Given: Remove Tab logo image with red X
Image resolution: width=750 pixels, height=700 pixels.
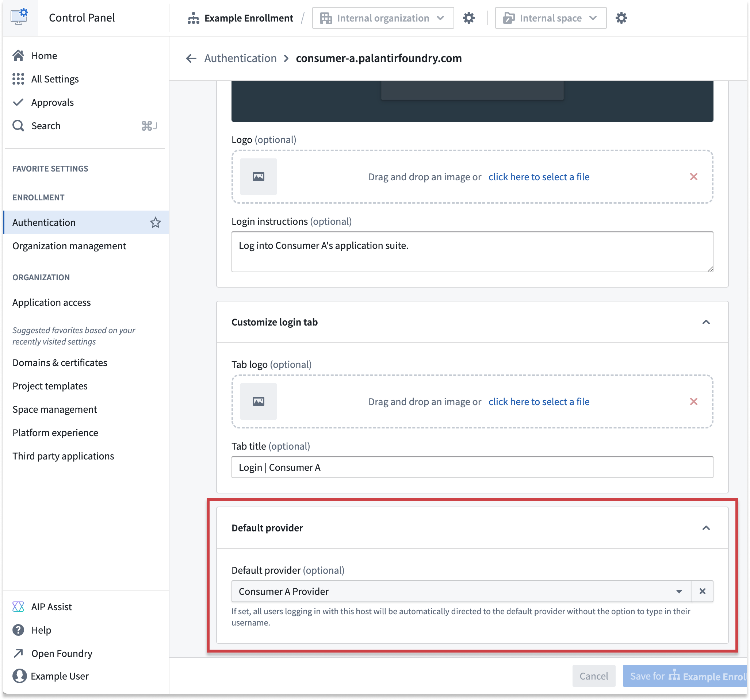Looking at the screenshot, I should click(694, 401).
